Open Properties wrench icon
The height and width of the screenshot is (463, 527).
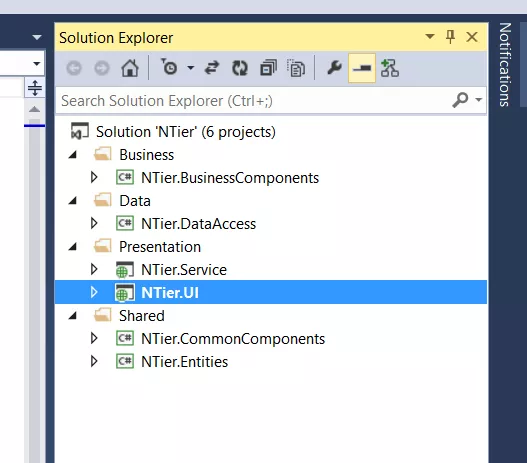(334, 68)
